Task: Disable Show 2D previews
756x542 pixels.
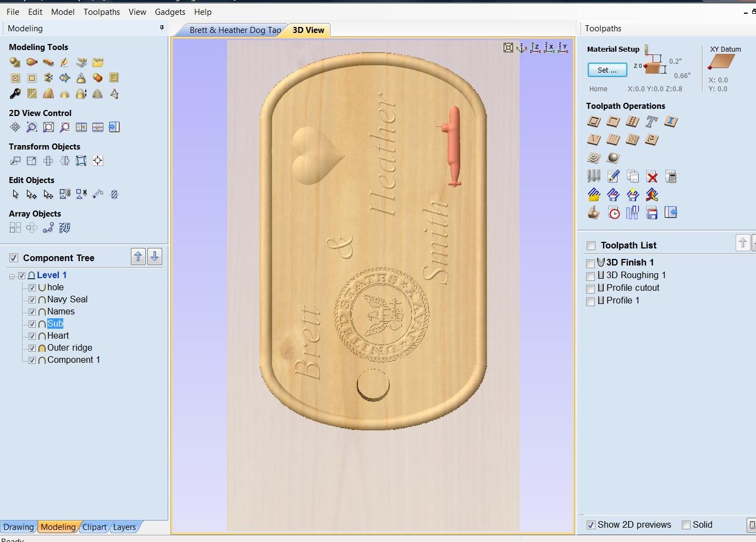Action: pos(591,525)
